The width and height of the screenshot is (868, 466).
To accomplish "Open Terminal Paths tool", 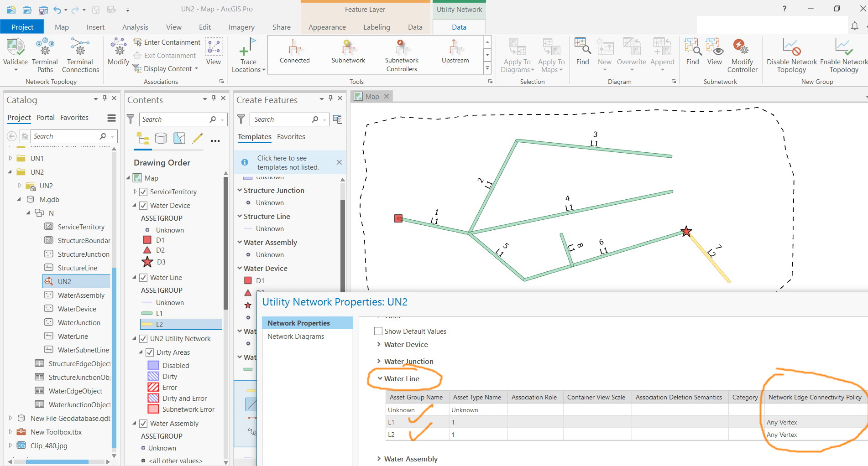I will pyautogui.click(x=45, y=55).
